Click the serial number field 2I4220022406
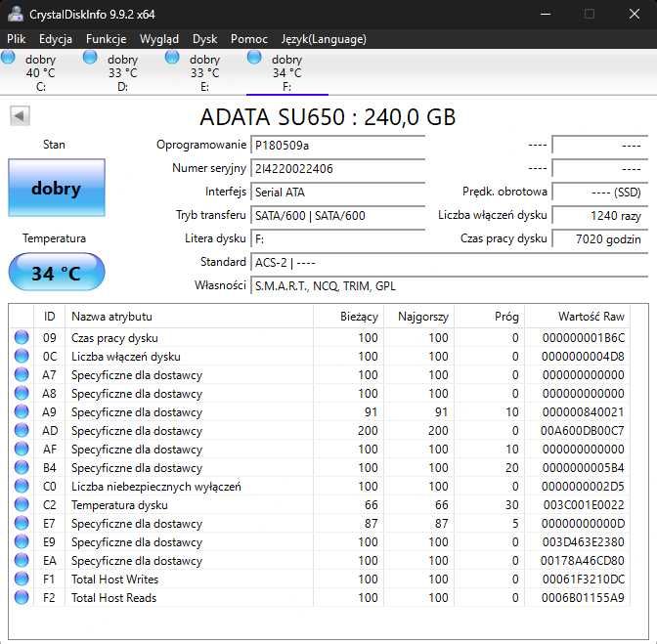The height and width of the screenshot is (644, 657). pos(337,169)
